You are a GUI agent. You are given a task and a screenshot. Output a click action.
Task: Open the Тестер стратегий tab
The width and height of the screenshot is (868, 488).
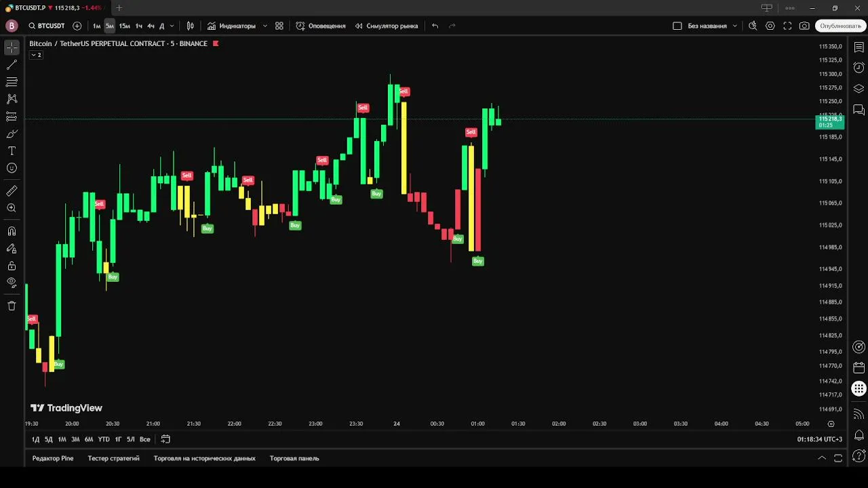pyautogui.click(x=113, y=458)
